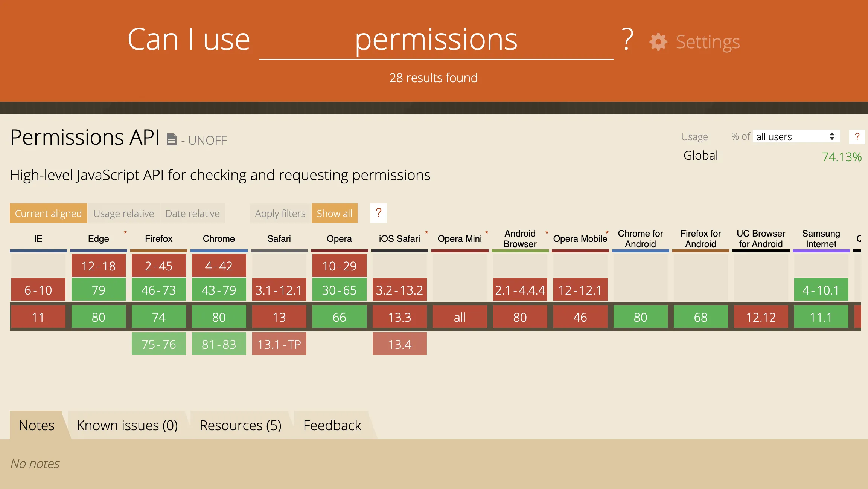Viewport: 868px width, 489px height.
Task: Click the Chrome 81-83 future version cell
Action: [x=219, y=344]
